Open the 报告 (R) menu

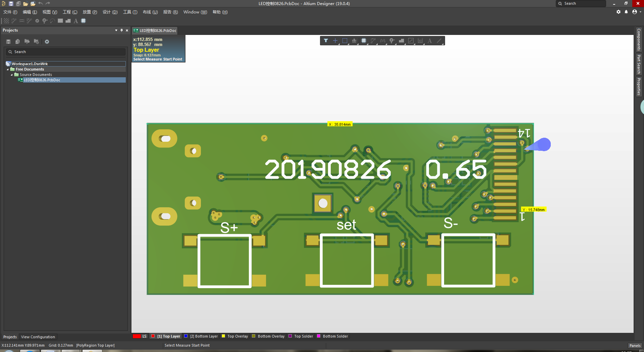170,12
